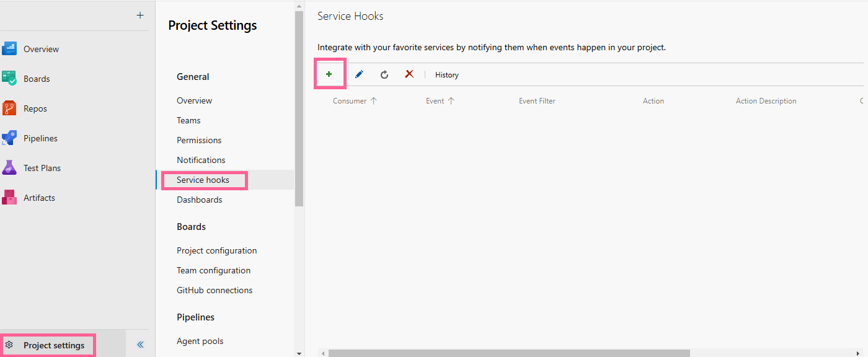
Task: Click the Test Plans label in sidebar
Action: click(x=42, y=168)
